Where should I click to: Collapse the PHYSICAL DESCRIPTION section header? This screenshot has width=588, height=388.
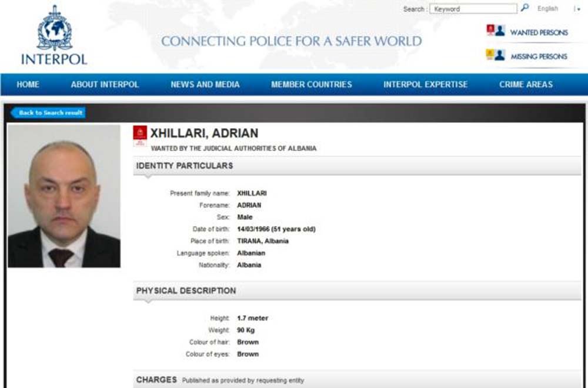pos(357,290)
